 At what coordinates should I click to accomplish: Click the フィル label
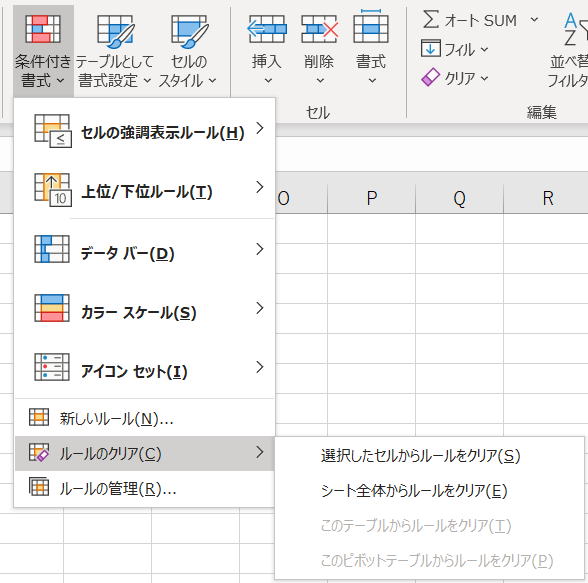coord(459,49)
